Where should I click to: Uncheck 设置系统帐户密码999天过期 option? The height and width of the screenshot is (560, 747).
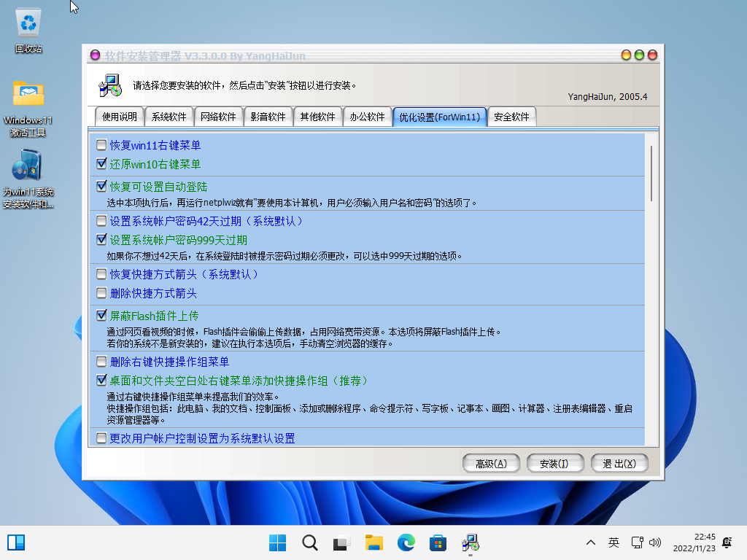(101, 239)
